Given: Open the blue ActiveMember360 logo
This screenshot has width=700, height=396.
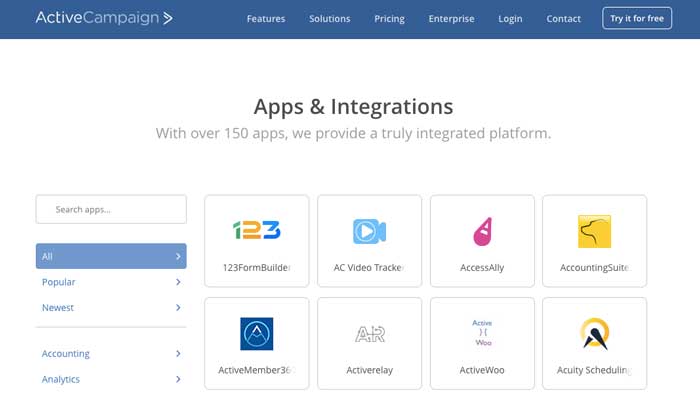Looking at the screenshot, I should tap(257, 333).
